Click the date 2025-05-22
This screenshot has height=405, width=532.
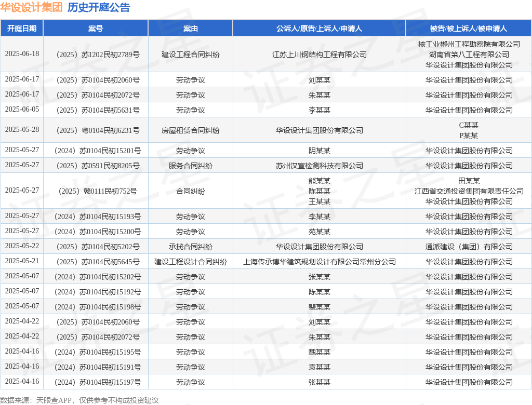[x=22, y=246]
